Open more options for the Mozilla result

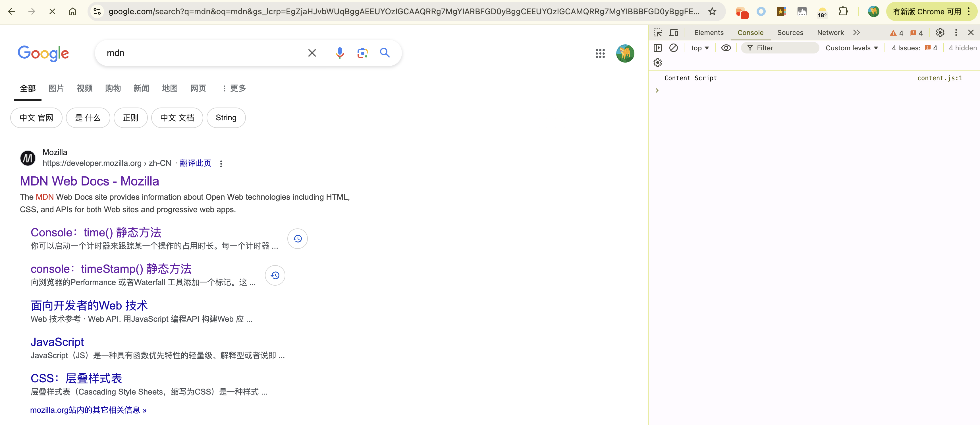(221, 164)
